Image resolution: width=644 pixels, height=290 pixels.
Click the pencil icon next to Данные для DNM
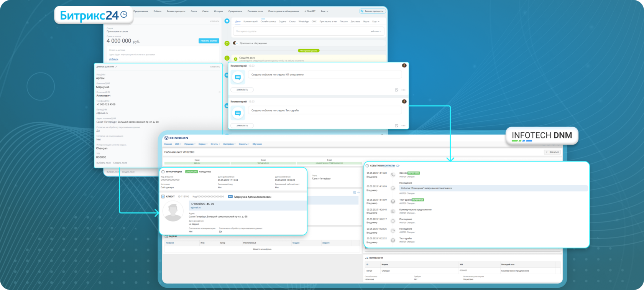tap(116, 67)
